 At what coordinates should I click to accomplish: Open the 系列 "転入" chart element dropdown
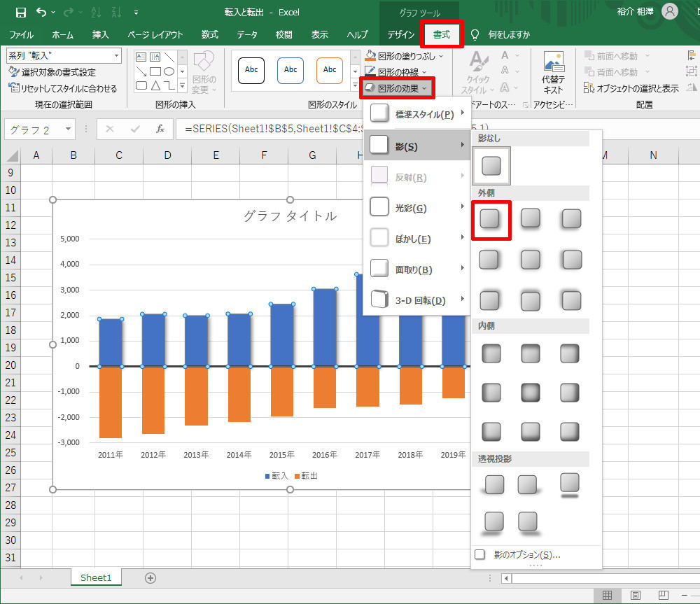click(x=116, y=56)
